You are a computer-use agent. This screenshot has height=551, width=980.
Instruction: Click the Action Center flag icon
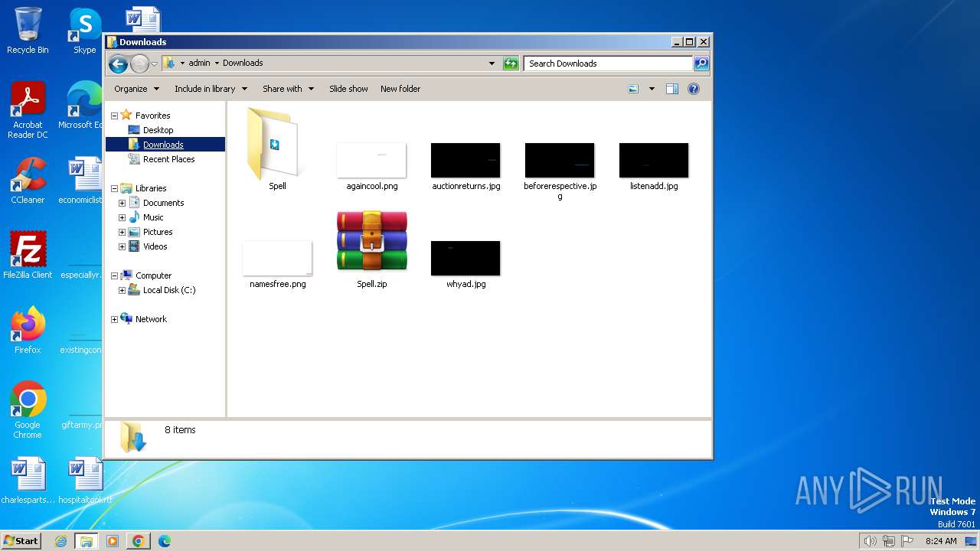pos(907,541)
